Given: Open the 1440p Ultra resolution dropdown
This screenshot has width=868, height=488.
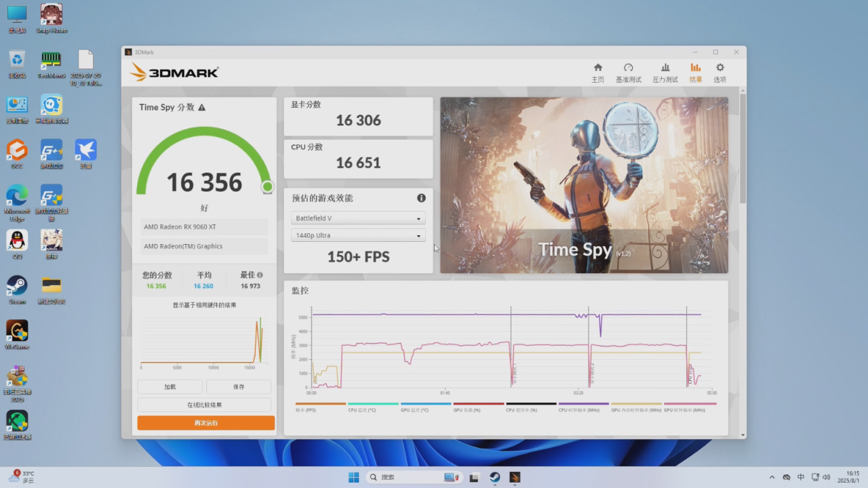Looking at the screenshot, I should 358,236.
